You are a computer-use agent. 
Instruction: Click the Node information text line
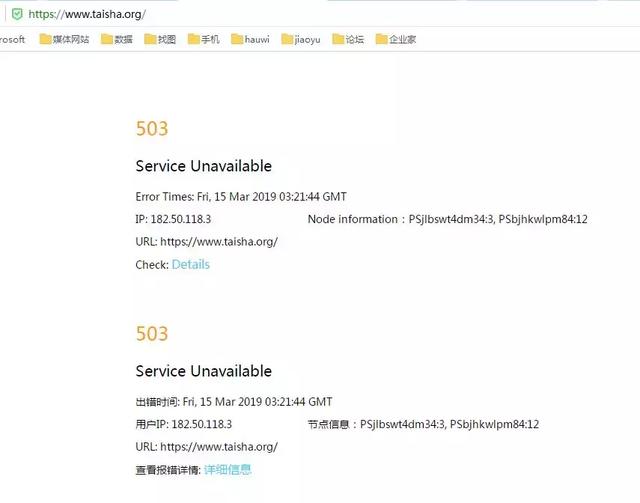click(448, 219)
